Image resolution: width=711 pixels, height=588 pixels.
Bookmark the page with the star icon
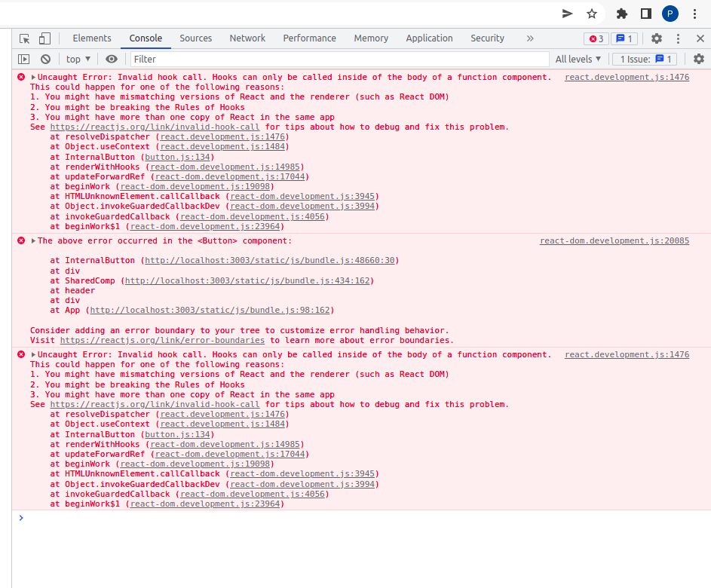[x=592, y=14]
